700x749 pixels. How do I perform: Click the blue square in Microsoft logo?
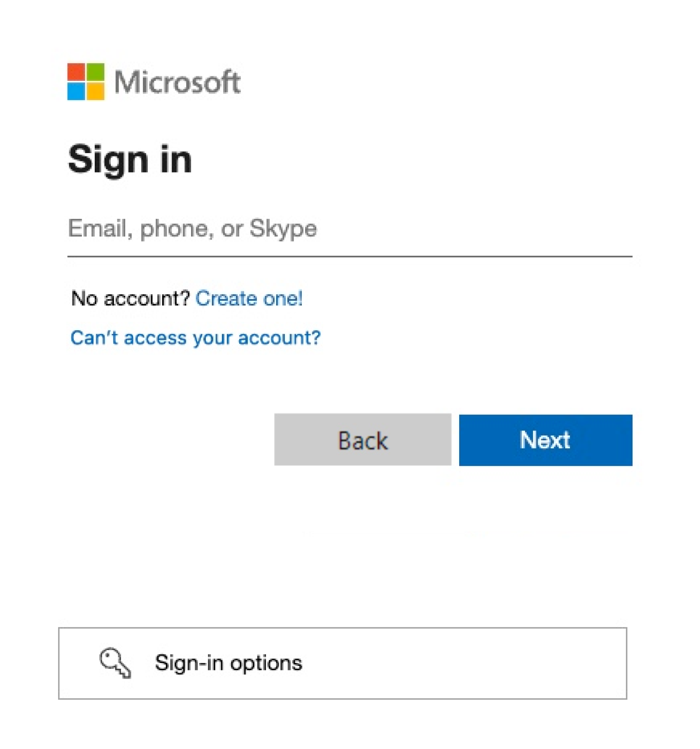[76, 91]
